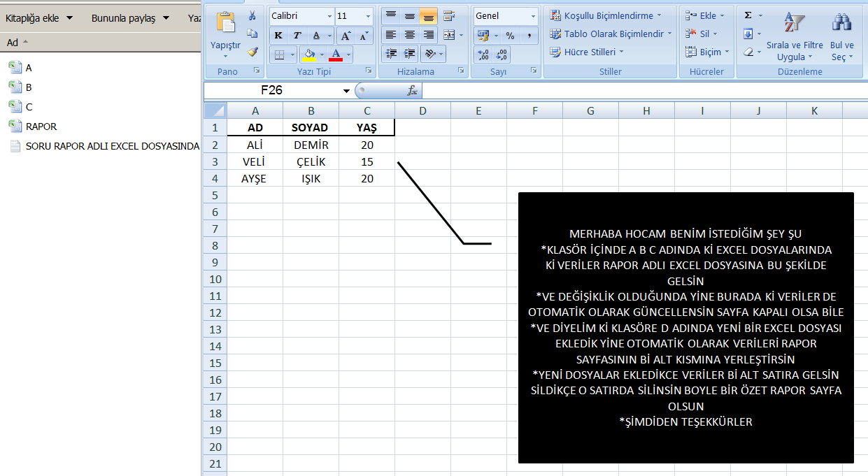Click the Format Painter brush icon
Screen dimensions: 868x476
coord(252,51)
